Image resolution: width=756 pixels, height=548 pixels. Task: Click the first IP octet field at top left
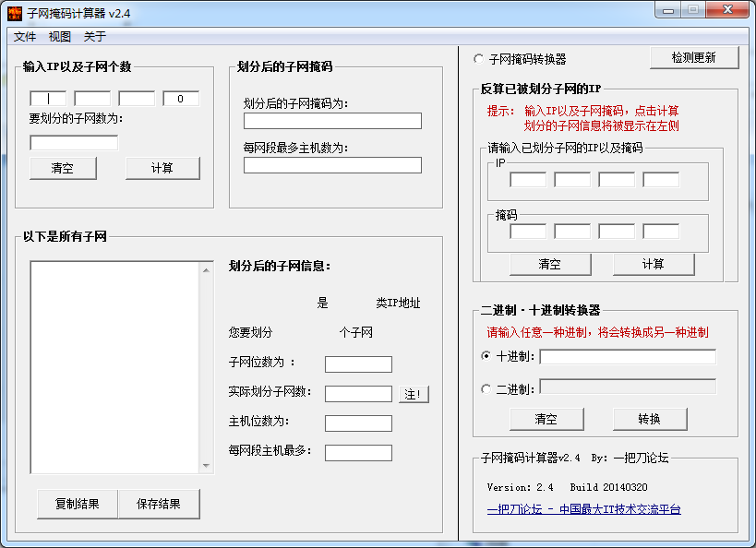[x=48, y=99]
